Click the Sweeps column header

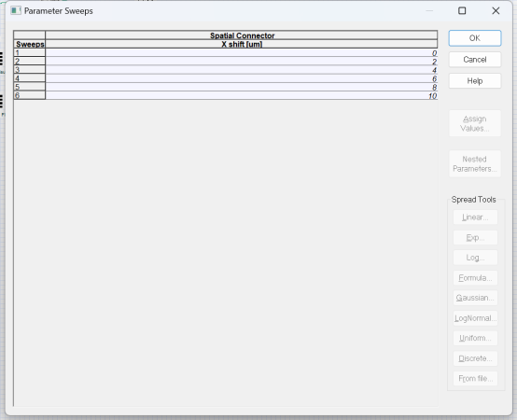[29, 44]
